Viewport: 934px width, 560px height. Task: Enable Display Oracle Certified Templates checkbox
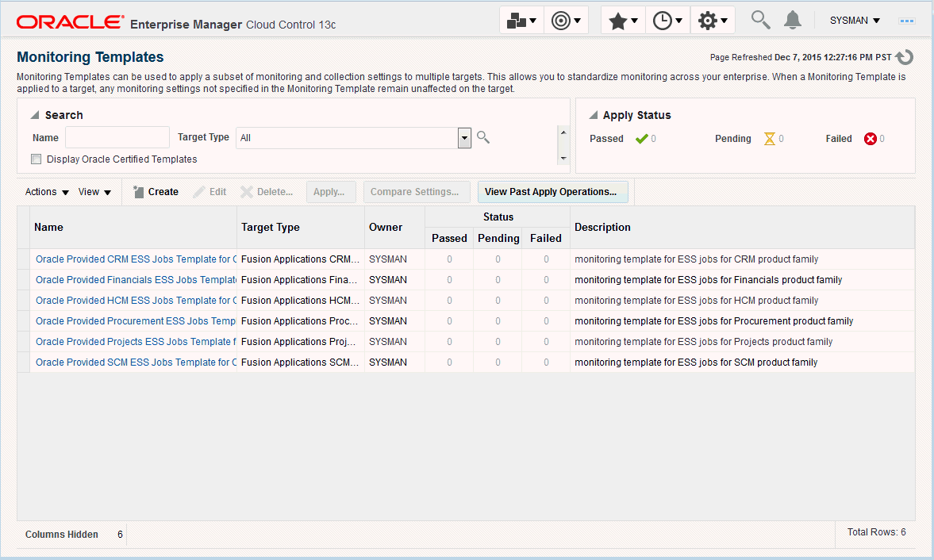37,159
